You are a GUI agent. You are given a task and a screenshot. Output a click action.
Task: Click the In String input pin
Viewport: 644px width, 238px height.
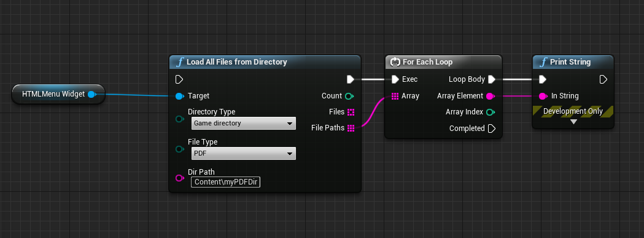click(543, 96)
